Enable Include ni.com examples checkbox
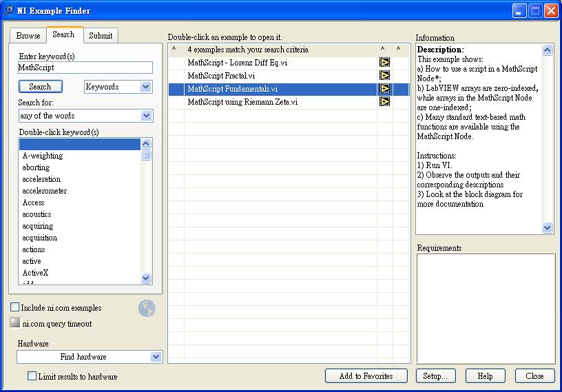 click(14, 307)
